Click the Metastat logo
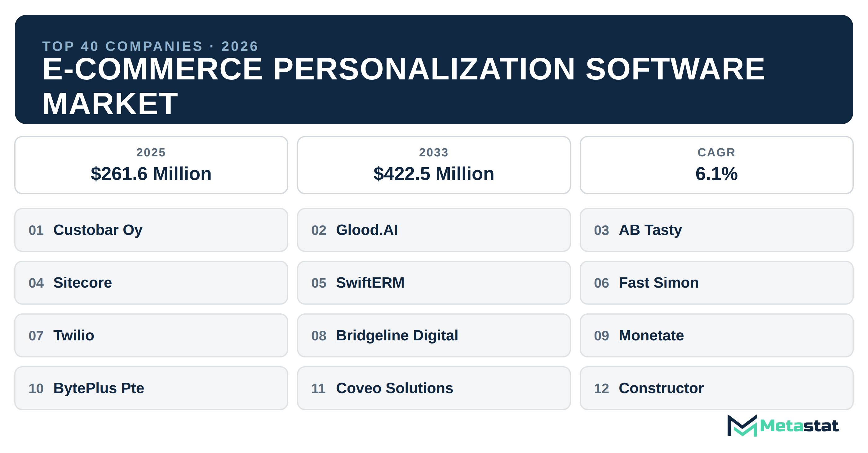 [x=782, y=425]
